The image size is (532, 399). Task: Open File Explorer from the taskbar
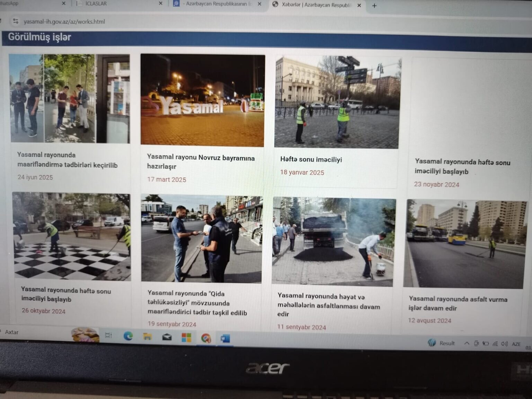(148, 336)
